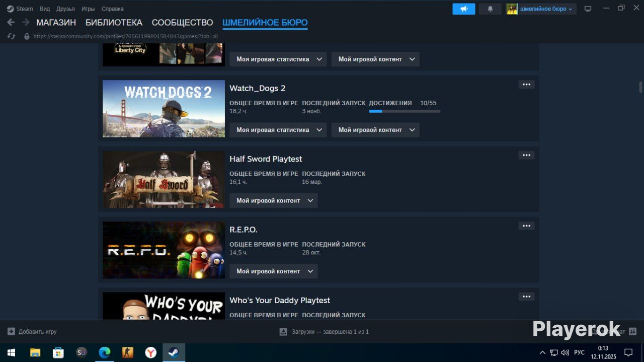Open network icon in system tray

click(554, 352)
